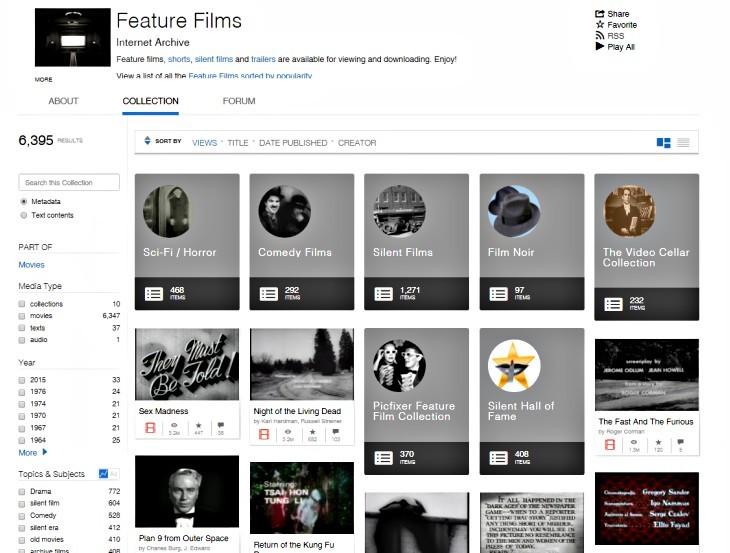
Task: Check the 1974 year filter
Action: click(21, 404)
